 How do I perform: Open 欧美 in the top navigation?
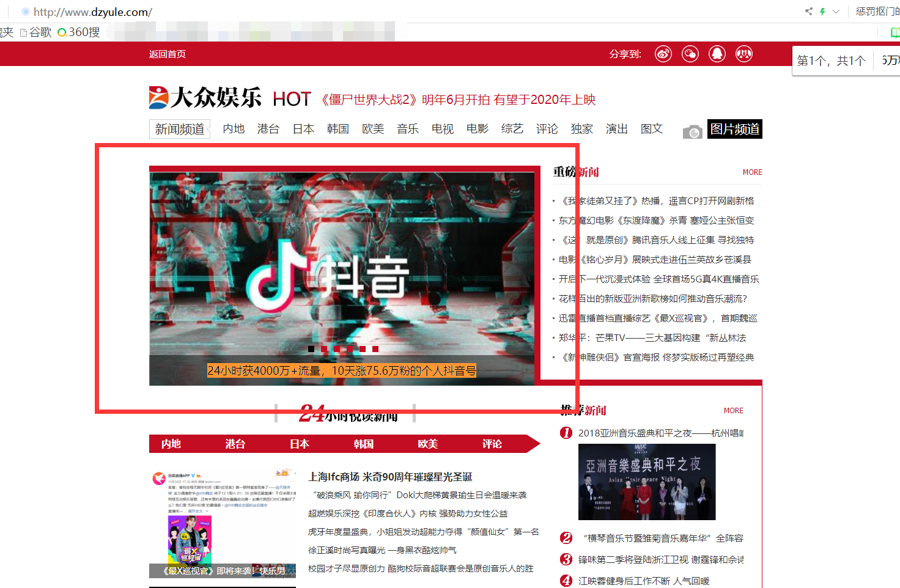(373, 129)
